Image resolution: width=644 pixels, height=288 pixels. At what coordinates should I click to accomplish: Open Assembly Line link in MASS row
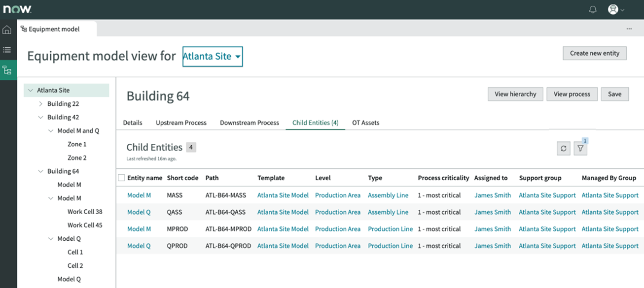388,195
